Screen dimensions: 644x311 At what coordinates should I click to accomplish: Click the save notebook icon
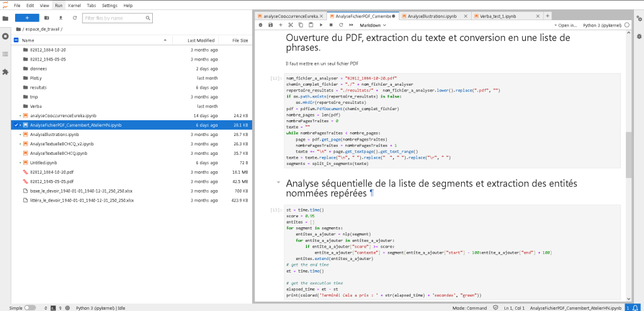pyautogui.click(x=270, y=25)
